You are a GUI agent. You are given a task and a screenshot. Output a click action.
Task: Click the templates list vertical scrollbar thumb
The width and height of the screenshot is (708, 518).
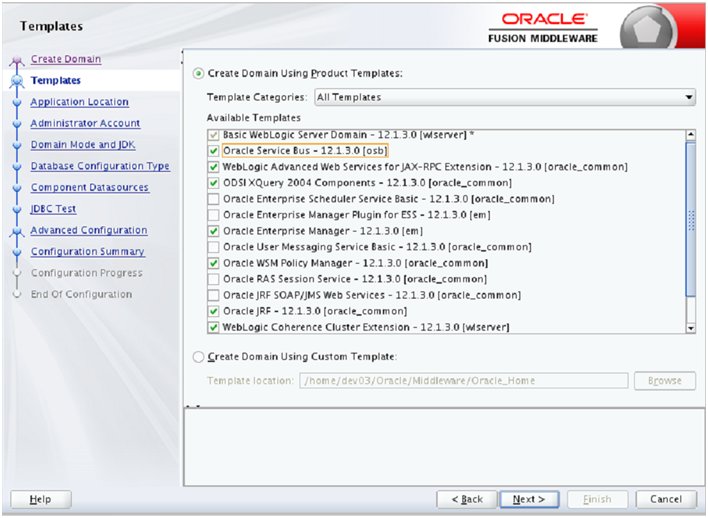tap(690, 220)
